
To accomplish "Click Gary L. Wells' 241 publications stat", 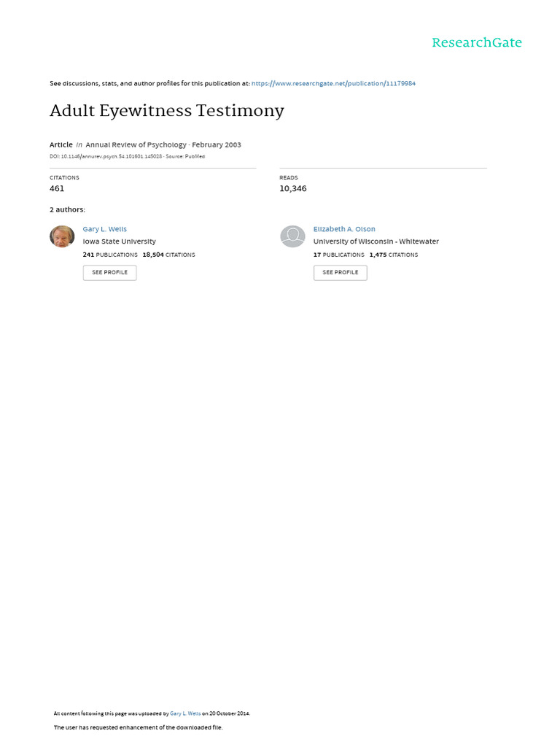I will 110,255.
